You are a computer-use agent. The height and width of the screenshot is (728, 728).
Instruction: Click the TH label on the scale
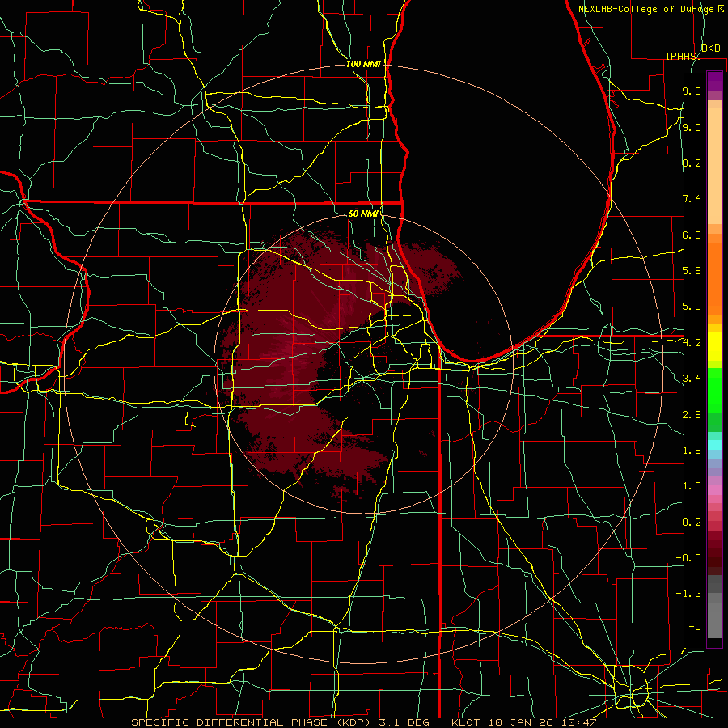coord(695,630)
